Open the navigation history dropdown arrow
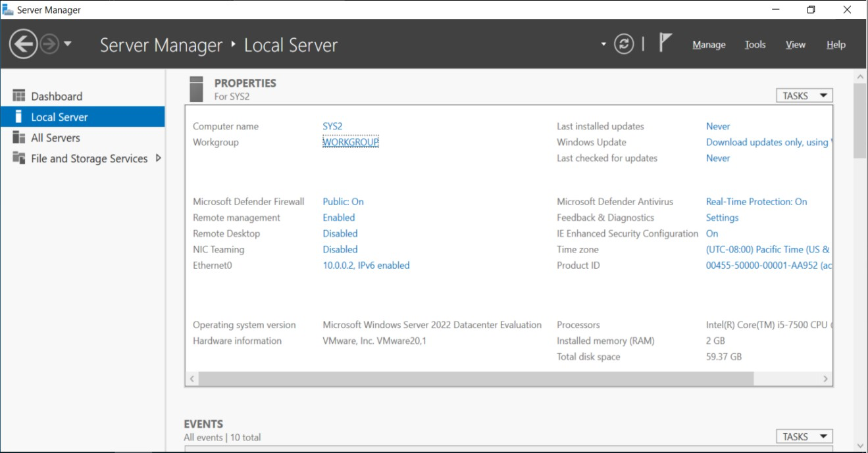 [x=67, y=45]
